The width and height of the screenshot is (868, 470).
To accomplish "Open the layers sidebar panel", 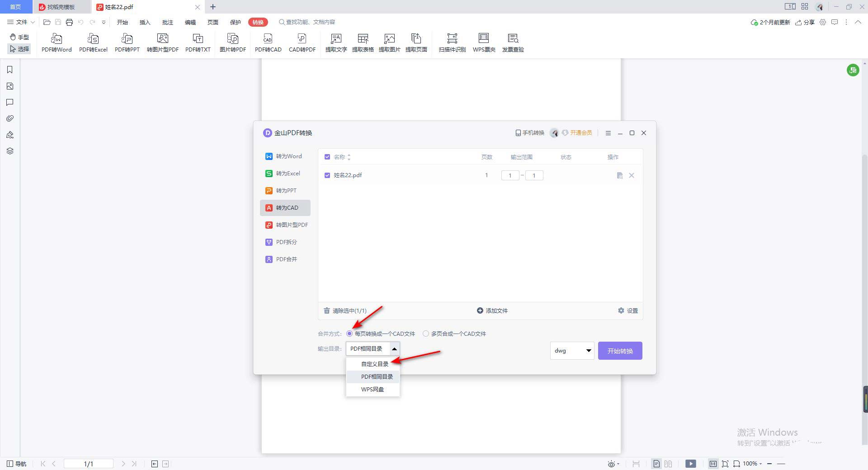I will (10, 151).
